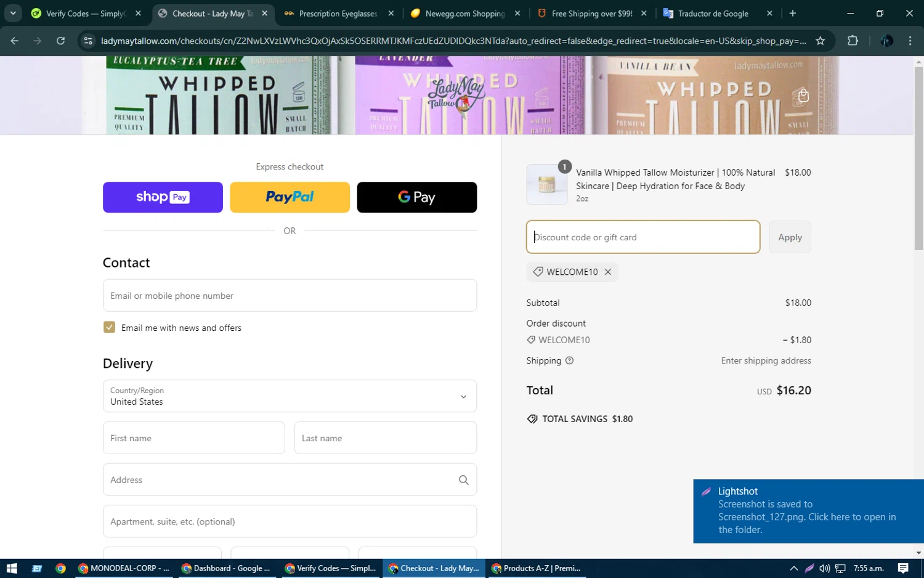Image resolution: width=924 pixels, height=578 pixels.
Task: Click the taskbar clock 7:55 a.m.
Action: 869,568
